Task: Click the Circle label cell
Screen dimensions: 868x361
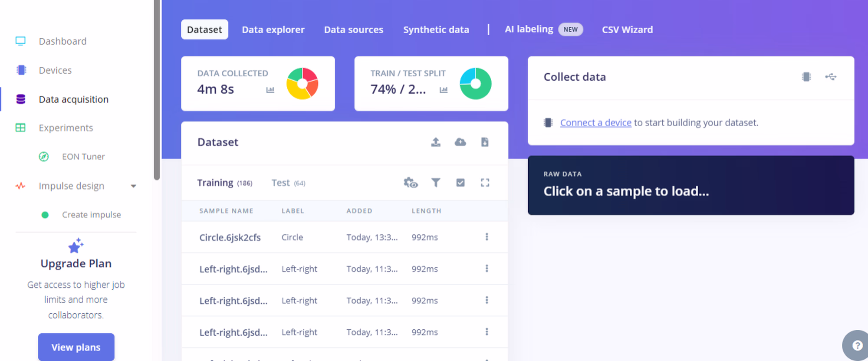Action: coord(292,237)
